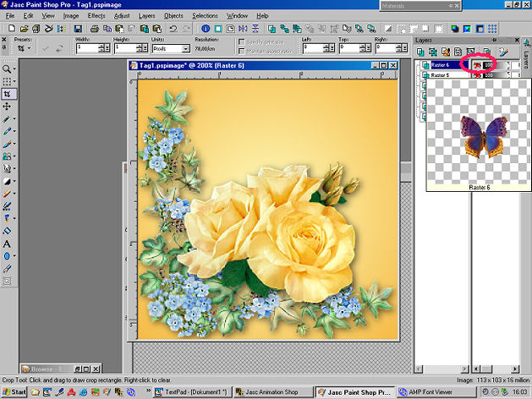Screen dimensions: 532x399
Task: Click the Duplicate layer icon in toolbar
Action: click(271, 29)
